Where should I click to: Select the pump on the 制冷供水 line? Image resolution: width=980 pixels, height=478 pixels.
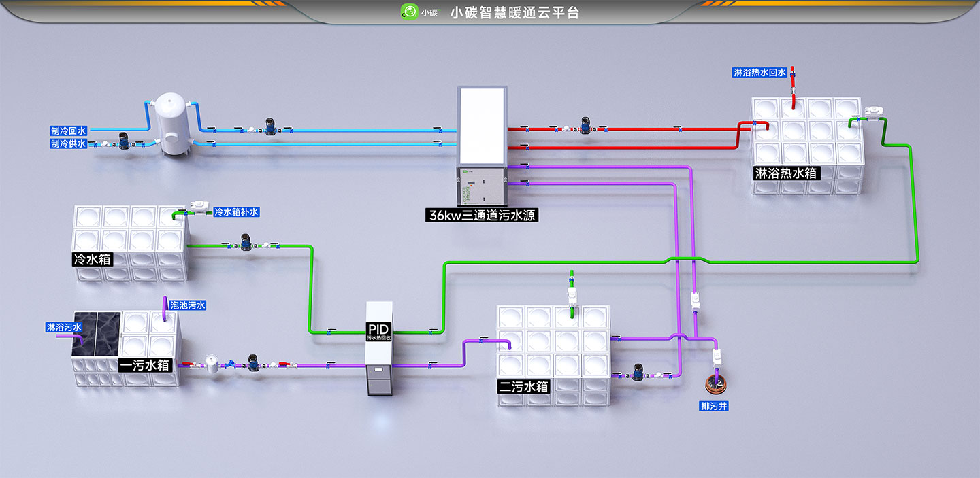(x=124, y=141)
